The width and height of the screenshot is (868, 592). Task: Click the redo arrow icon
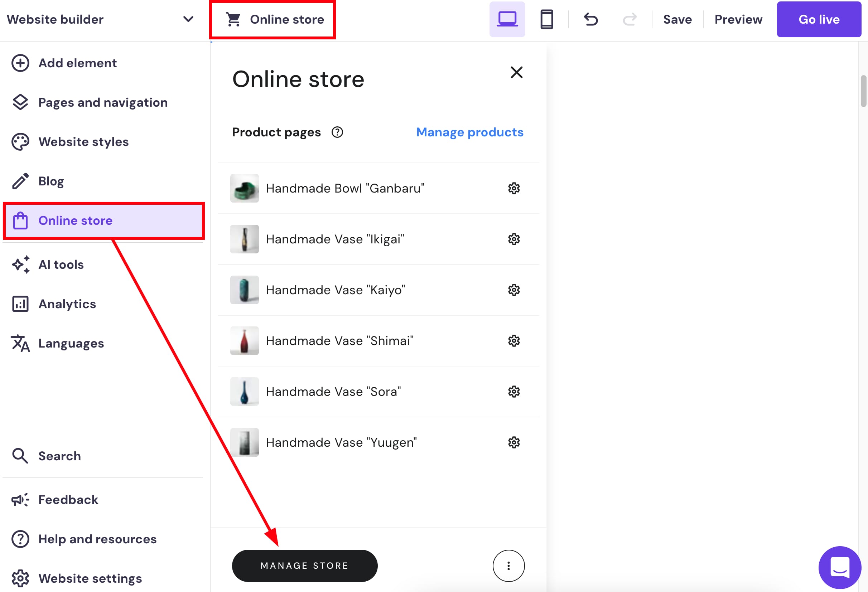click(630, 19)
